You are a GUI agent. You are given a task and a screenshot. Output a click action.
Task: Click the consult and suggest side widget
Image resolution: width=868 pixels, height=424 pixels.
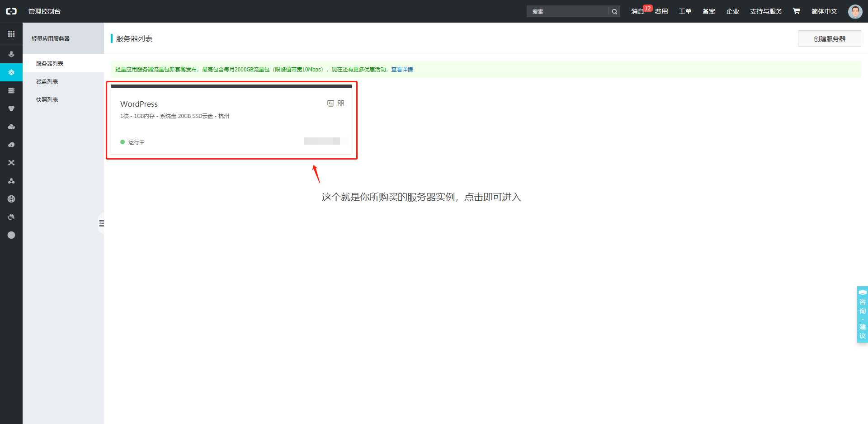pyautogui.click(x=862, y=314)
